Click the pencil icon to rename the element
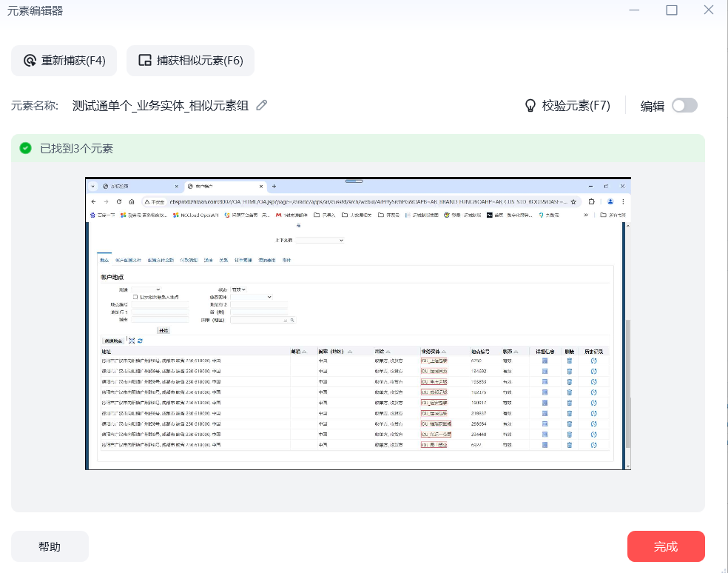This screenshot has width=728, height=573. tap(261, 105)
